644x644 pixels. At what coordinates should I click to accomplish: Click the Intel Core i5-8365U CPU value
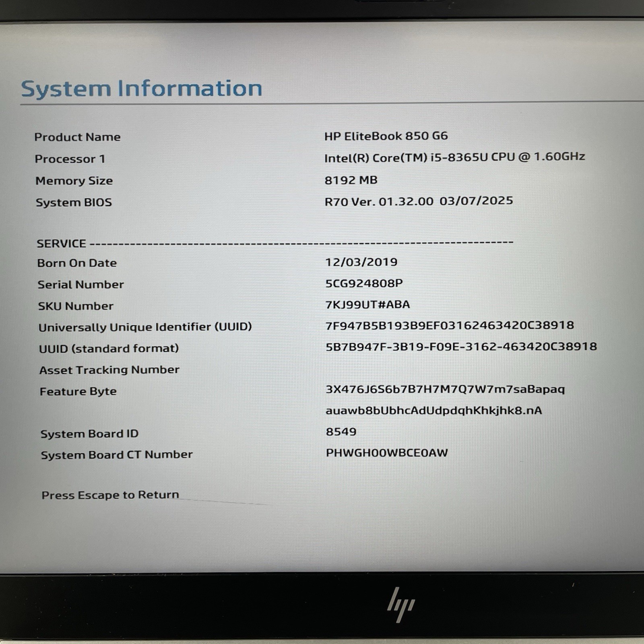(x=454, y=157)
